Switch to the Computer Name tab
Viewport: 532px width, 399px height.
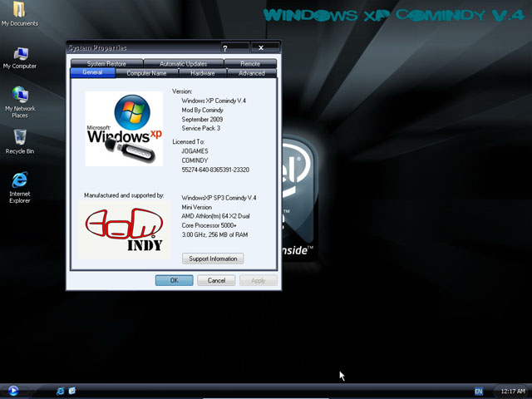pyautogui.click(x=146, y=73)
